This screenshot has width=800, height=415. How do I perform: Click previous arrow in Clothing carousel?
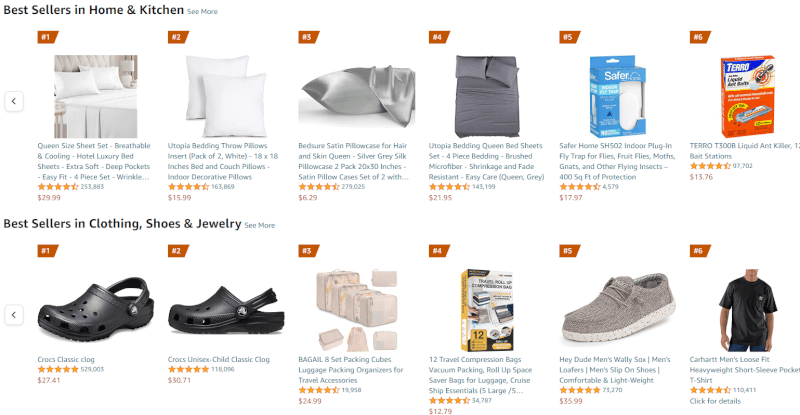[x=14, y=314]
